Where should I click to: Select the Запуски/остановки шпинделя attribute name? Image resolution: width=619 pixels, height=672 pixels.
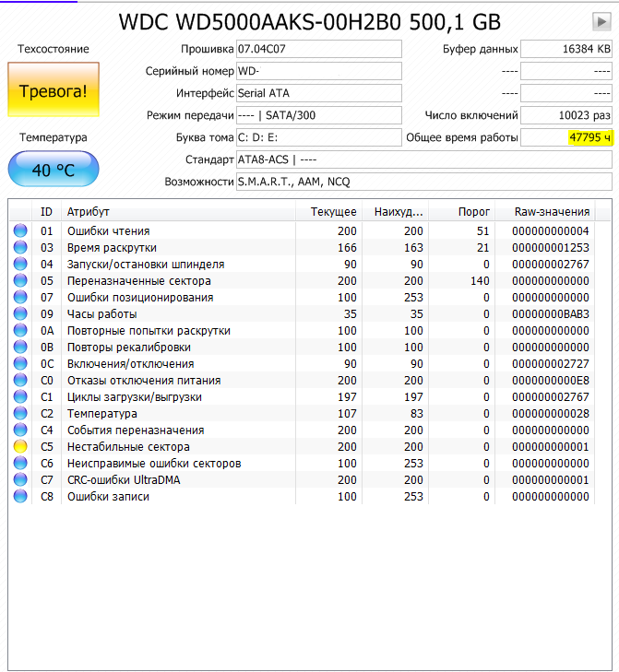point(146,265)
